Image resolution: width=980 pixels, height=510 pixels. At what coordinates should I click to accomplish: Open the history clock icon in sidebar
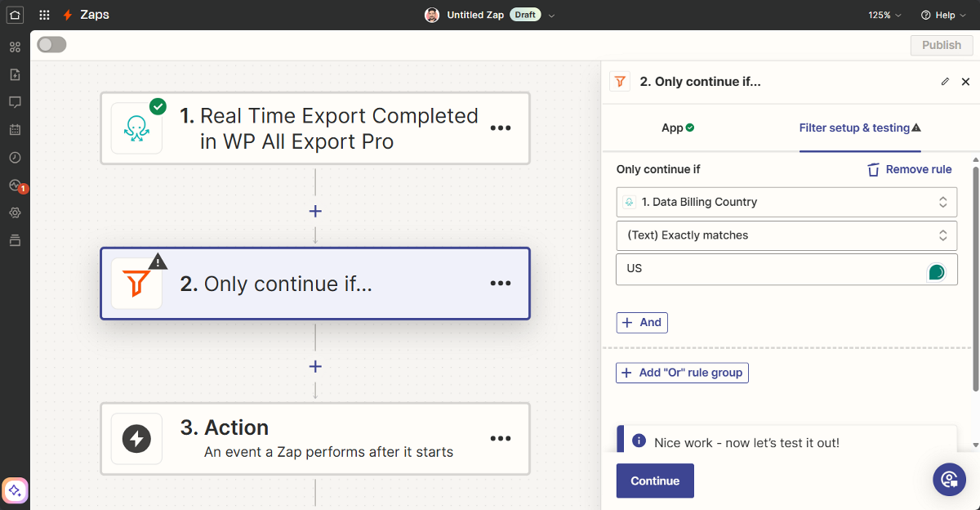tap(15, 157)
